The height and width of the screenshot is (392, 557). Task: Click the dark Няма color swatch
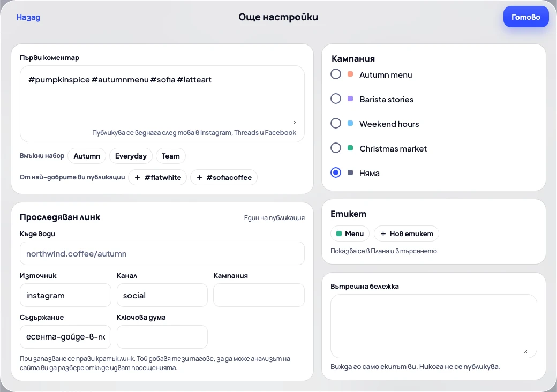pyautogui.click(x=350, y=172)
